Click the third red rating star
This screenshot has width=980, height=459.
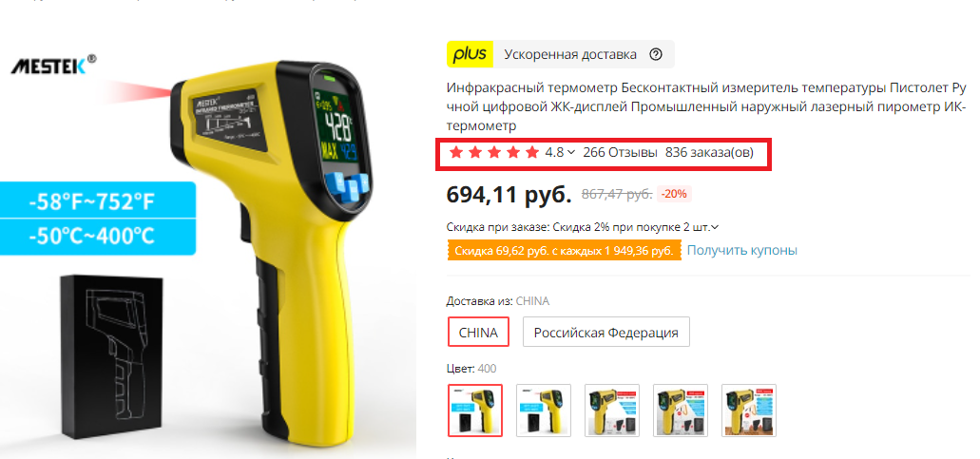tap(493, 152)
